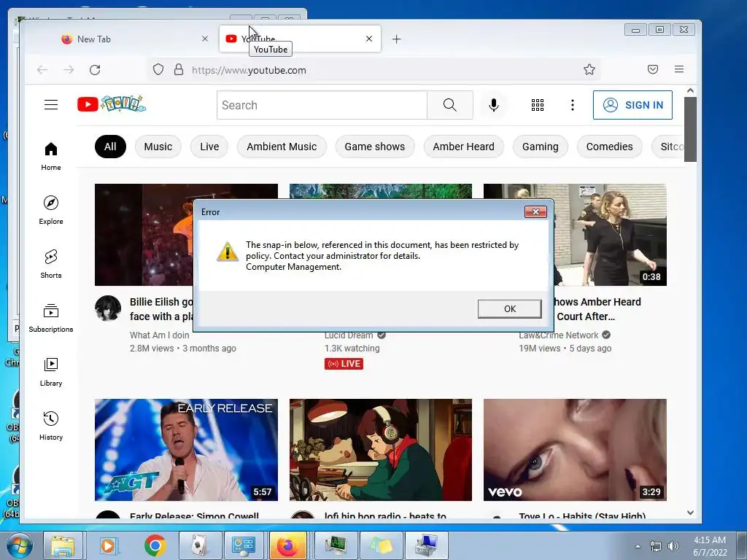Click the tracking protection shield icon

(x=158, y=70)
